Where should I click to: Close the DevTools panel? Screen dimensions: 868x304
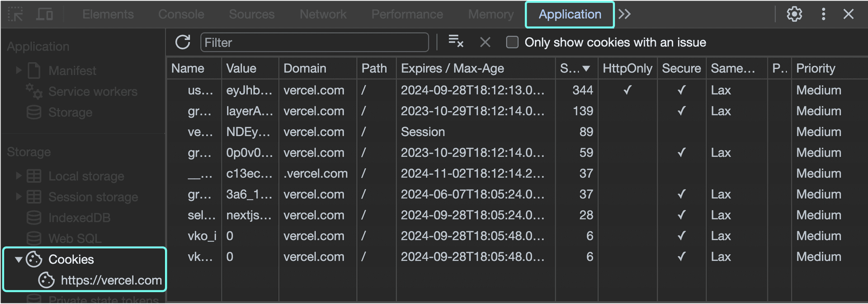[849, 14]
